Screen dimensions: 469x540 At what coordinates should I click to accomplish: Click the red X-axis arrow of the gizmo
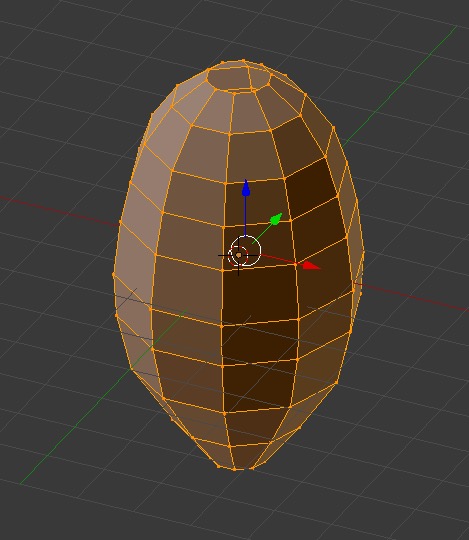pyautogui.click(x=311, y=266)
